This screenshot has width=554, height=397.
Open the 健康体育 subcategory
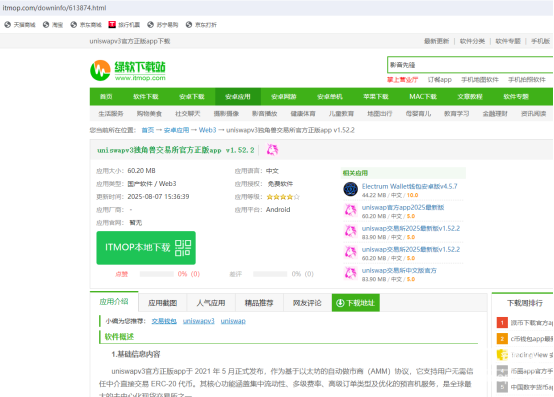point(303,114)
